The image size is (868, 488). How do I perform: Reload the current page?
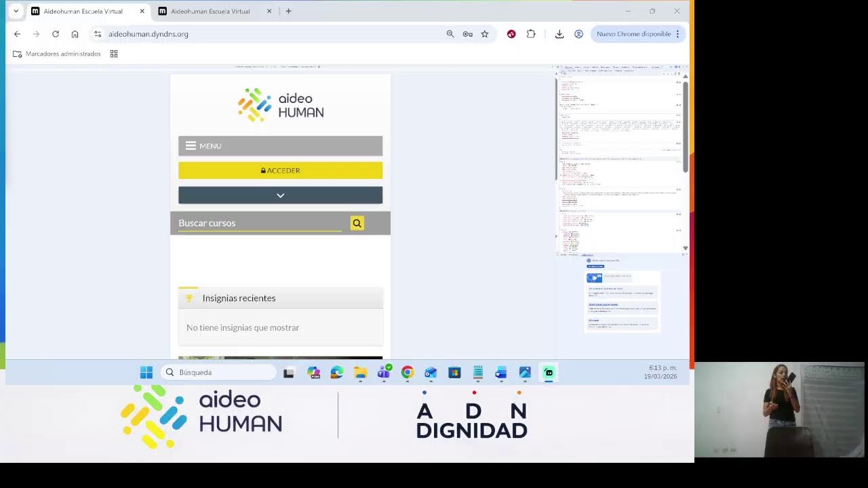(x=56, y=34)
